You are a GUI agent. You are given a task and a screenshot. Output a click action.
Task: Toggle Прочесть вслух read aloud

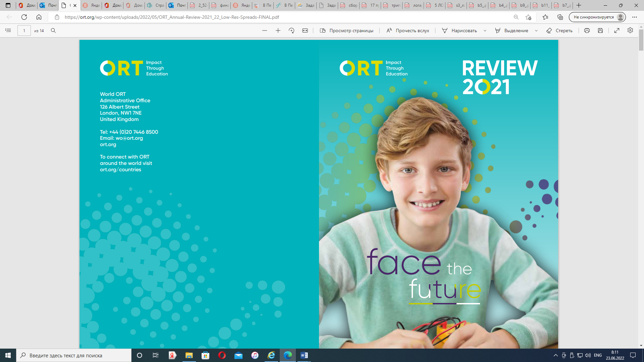coord(408,31)
